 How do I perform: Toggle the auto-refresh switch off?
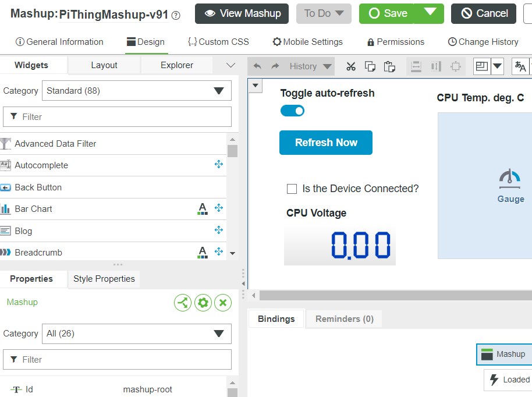click(292, 110)
